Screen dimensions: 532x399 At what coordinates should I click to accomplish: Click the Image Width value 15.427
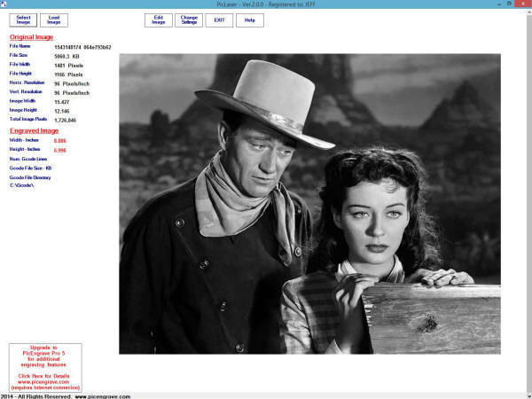click(x=62, y=102)
